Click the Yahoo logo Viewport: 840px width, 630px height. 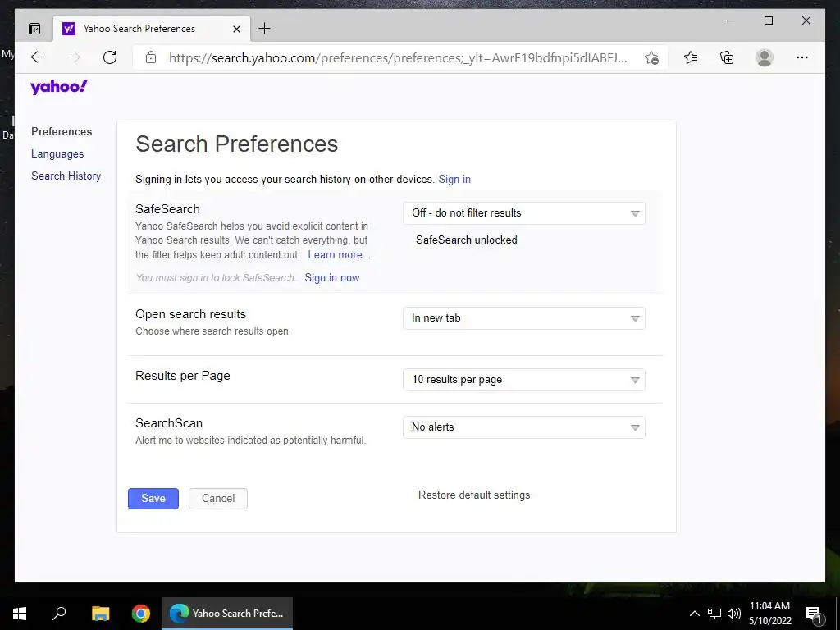click(59, 86)
